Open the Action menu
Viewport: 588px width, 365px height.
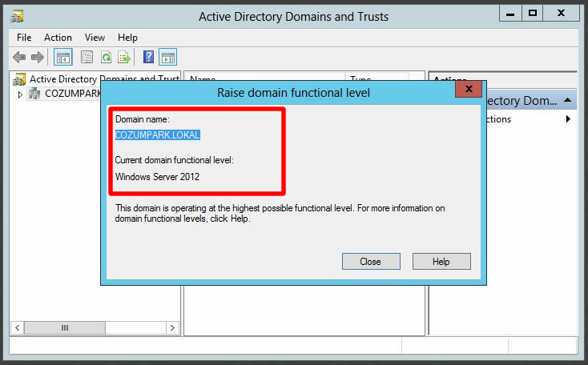coord(58,38)
